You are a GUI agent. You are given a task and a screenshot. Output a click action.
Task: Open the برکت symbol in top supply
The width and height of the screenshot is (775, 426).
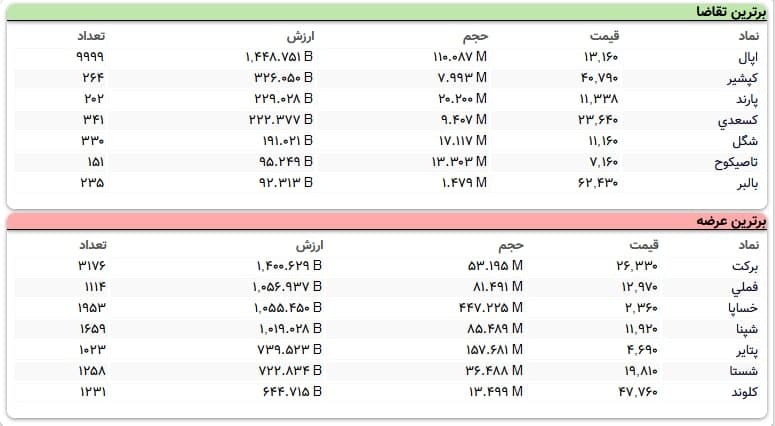[x=745, y=266]
